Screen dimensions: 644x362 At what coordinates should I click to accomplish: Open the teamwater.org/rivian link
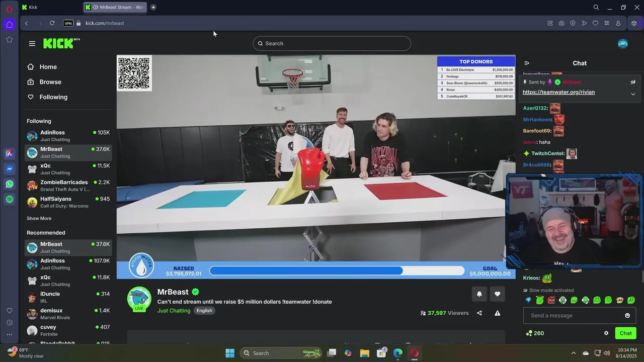tap(558, 92)
